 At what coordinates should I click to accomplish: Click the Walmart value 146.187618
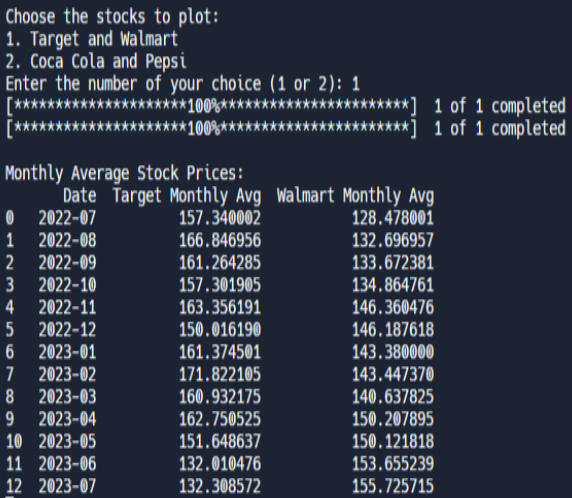pos(393,330)
